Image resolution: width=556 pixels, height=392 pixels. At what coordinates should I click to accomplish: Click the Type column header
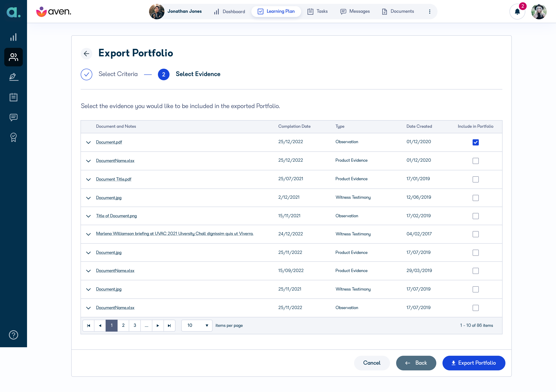point(340,126)
